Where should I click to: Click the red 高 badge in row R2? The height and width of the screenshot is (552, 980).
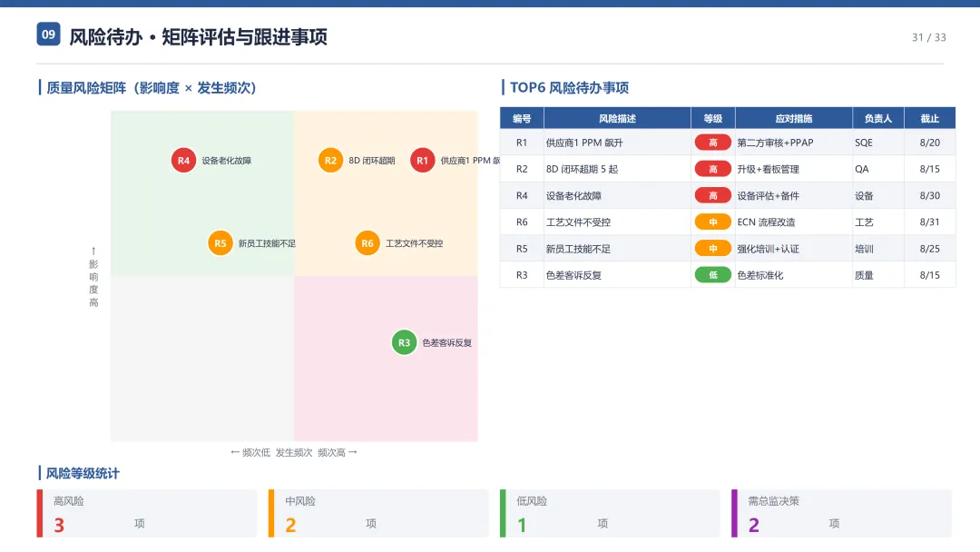(x=712, y=169)
